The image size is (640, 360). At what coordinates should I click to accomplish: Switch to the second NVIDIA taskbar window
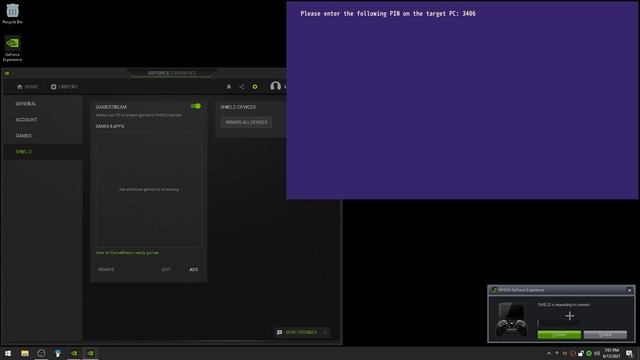tap(90, 353)
